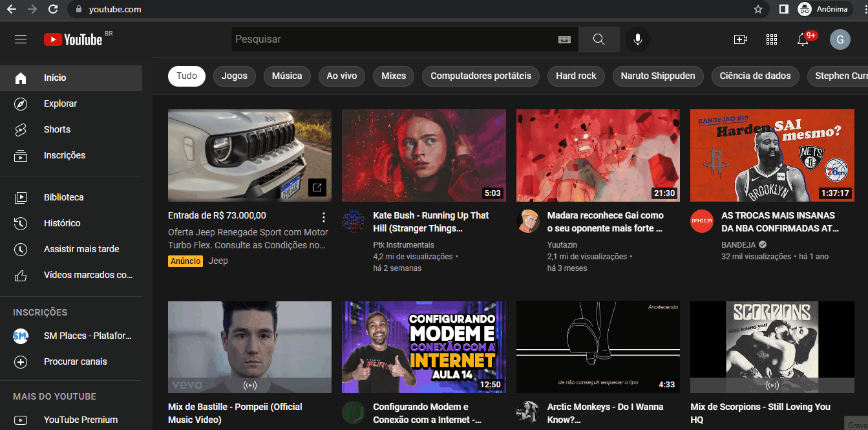Screen dimensions: 868x430
Task: Open Shorts in sidebar
Action: pyautogui.click(x=71, y=129)
